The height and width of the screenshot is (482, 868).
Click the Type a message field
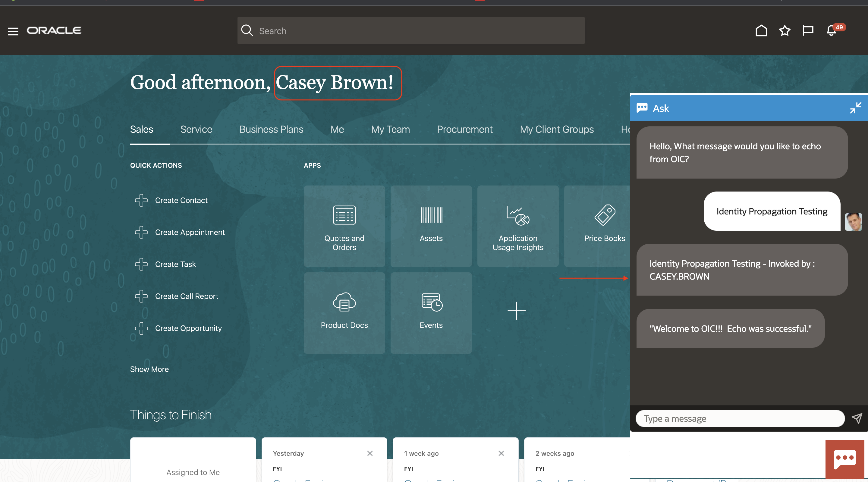pyautogui.click(x=740, y=418)
